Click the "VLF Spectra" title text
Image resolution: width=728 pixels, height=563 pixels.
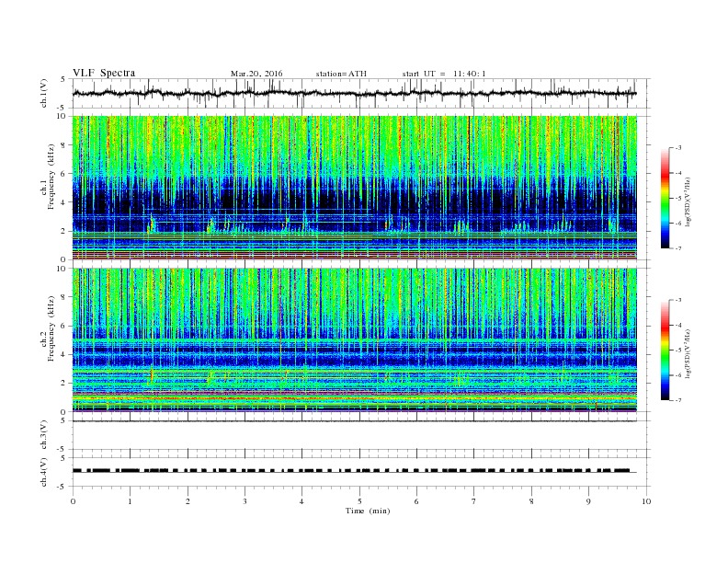104,73
